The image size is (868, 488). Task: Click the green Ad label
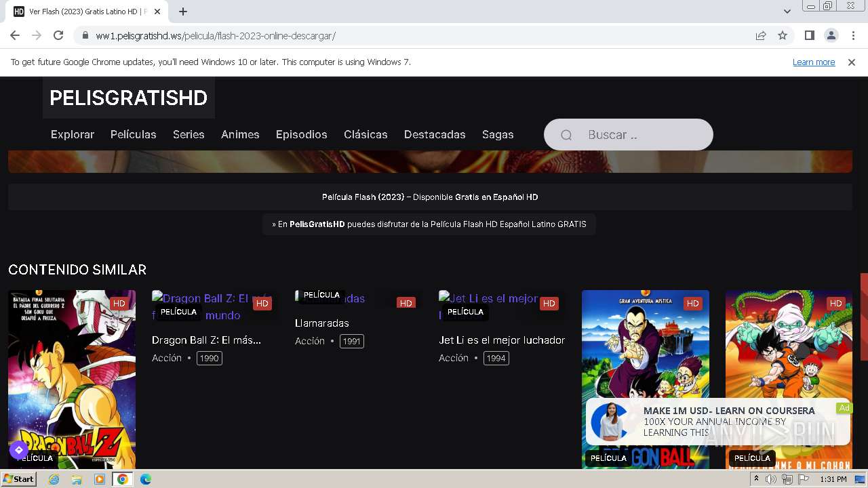coord(844,407)
